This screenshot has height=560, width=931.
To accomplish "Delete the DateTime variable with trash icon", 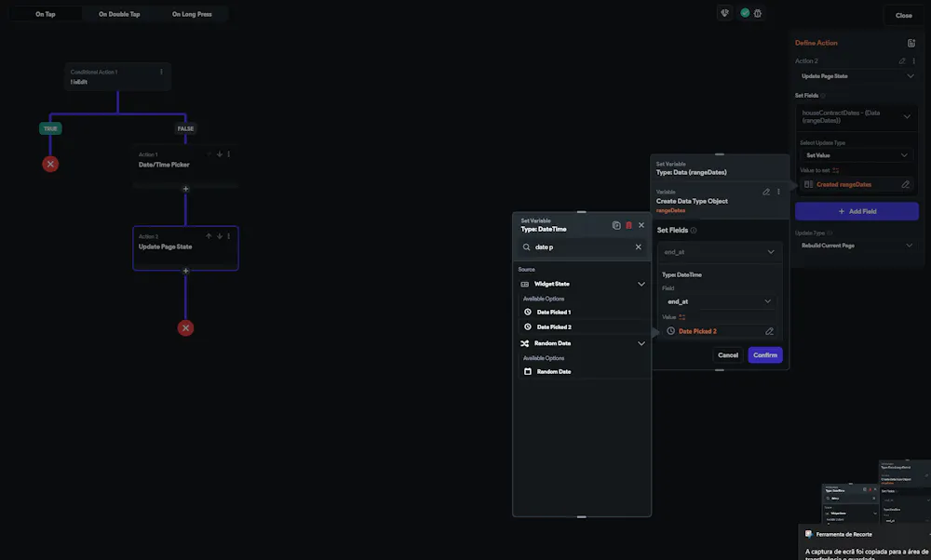I will coord(628,225).
